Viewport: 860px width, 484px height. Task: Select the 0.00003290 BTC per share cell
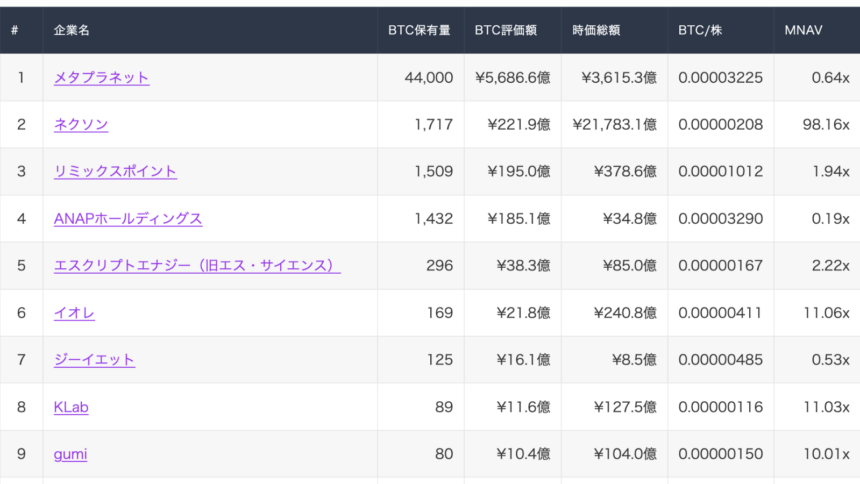[x=720, y=218]
